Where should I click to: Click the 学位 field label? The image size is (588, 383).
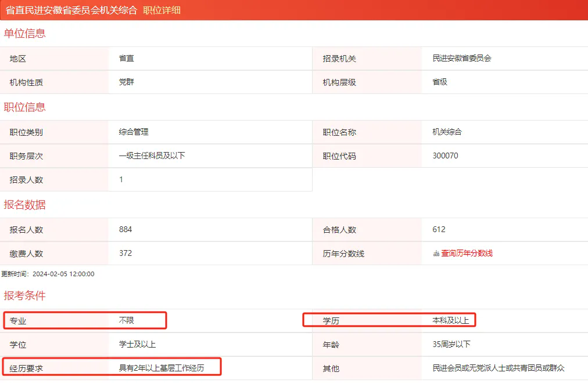(x=18, y=345)
